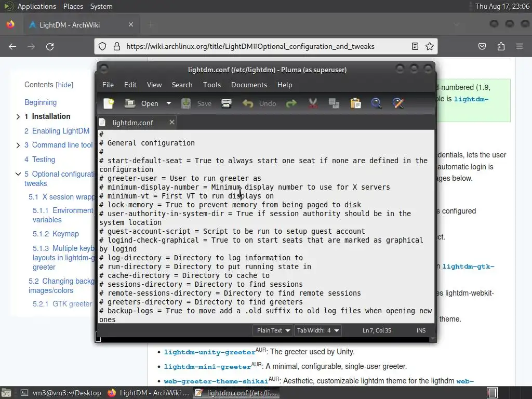This screenshot has height=399, width=532.
Task: Switch to vm3@vm3:~/Desktop terminal in taskbar
Action: point(61,393)
